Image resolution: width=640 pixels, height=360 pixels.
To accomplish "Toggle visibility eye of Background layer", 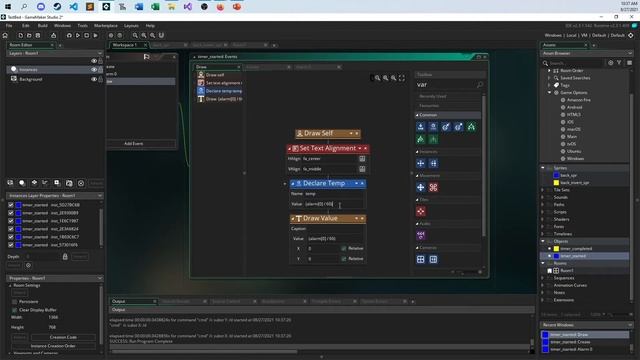I will coord(94,79).
